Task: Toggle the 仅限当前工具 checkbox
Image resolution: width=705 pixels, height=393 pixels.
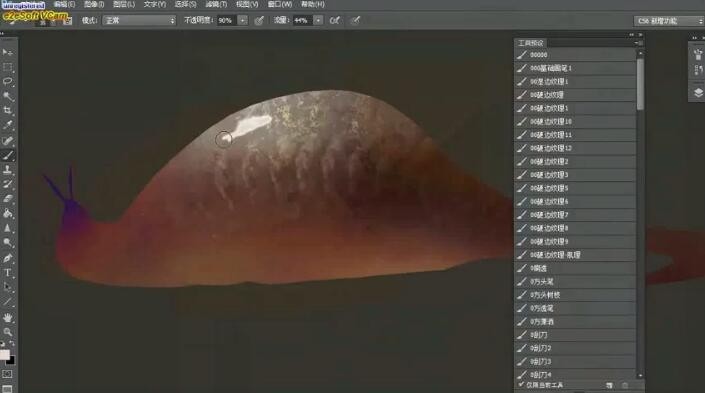Action: 521,385
